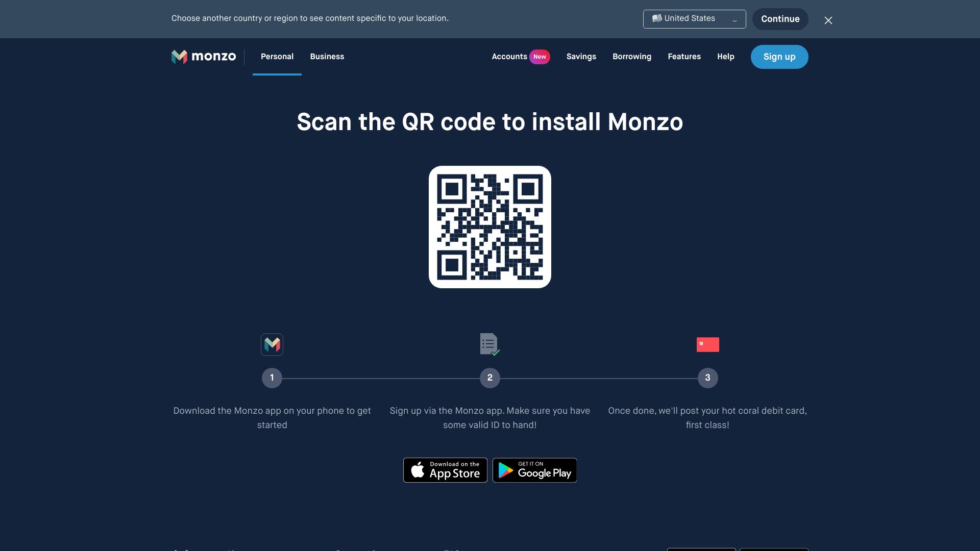
Task: Select the Business tab
Action: (327, 57)
